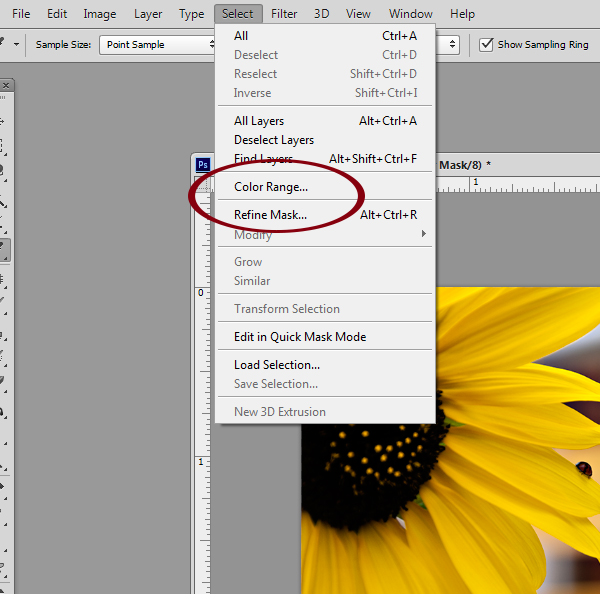Open the Layer menu
The image size is (600, 600).
coord(148,14)
